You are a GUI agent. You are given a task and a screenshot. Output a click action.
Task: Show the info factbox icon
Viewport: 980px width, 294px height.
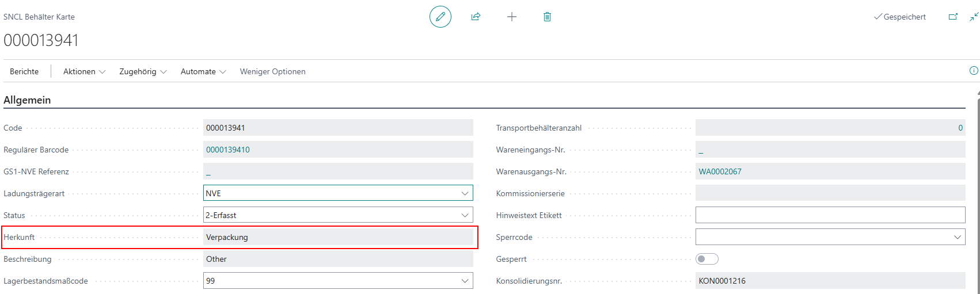tap(974, 71)
